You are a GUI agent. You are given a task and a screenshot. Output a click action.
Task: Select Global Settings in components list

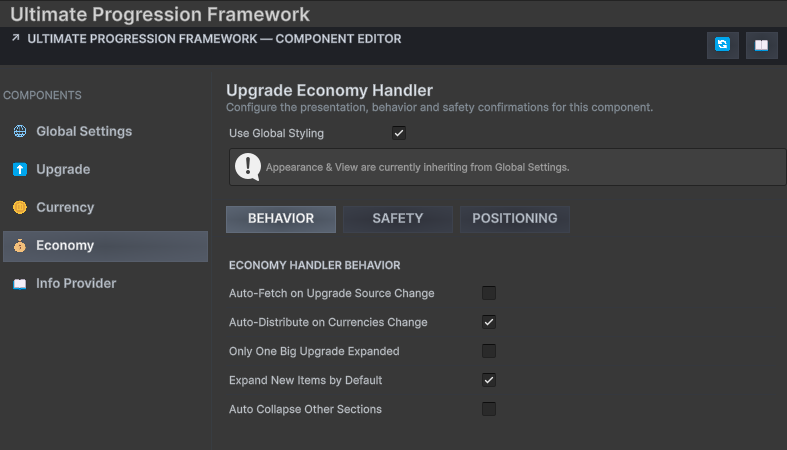pos(105,131)
